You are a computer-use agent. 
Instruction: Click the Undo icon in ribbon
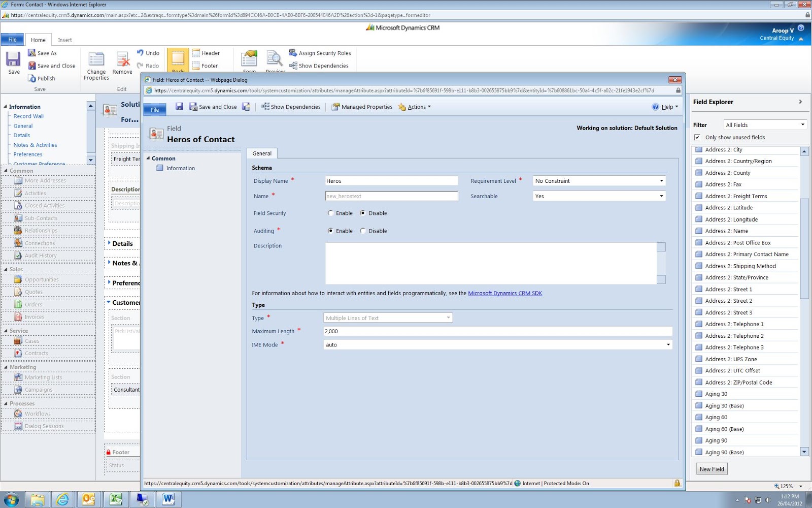coord(140,53)
